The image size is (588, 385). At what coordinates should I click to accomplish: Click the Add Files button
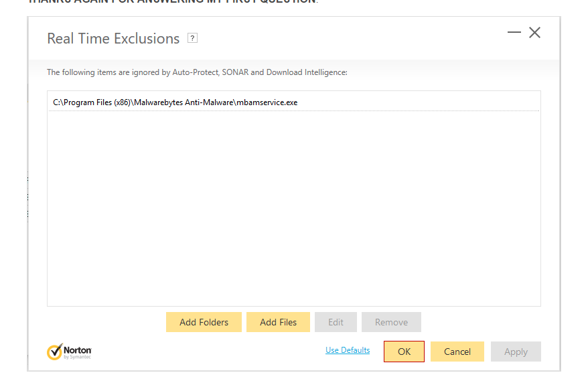coord(278,322)
